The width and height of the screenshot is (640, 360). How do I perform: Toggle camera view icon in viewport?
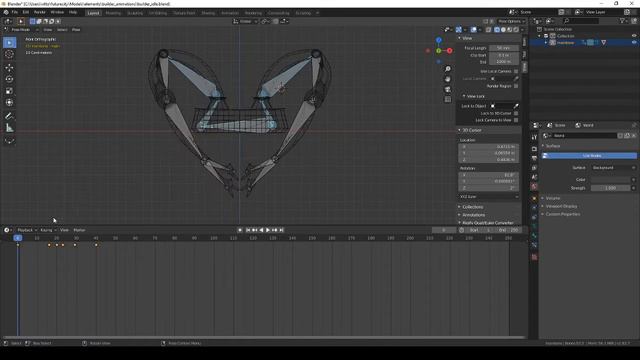[448, 89]
